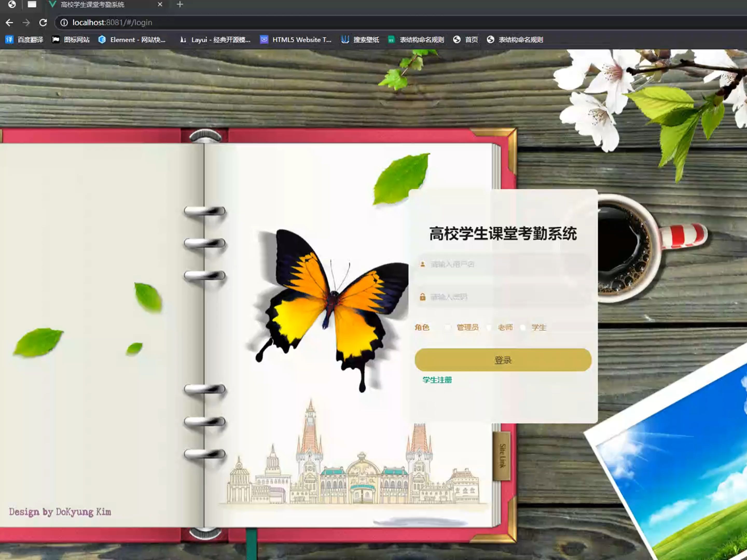The height and width of the screenshot is (560, 747).
Task: Click the 图标网站 flag favicon
Action: [x=56, y=40]
